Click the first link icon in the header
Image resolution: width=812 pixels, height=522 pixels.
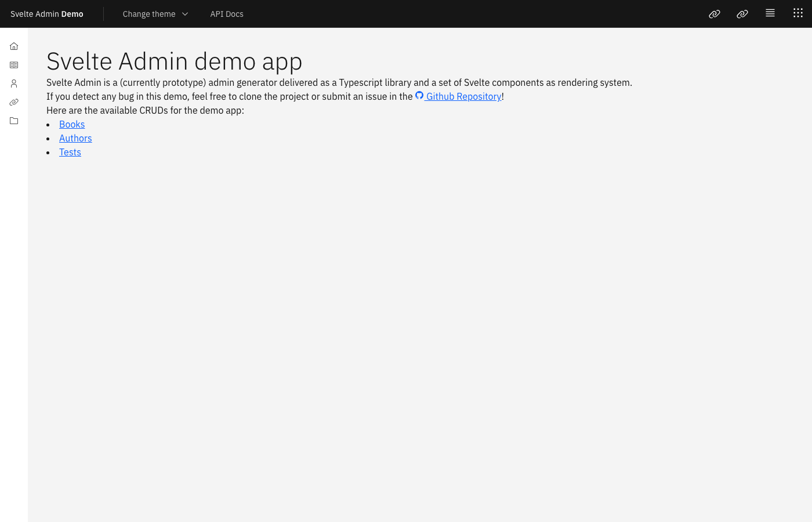click(714, 13)
